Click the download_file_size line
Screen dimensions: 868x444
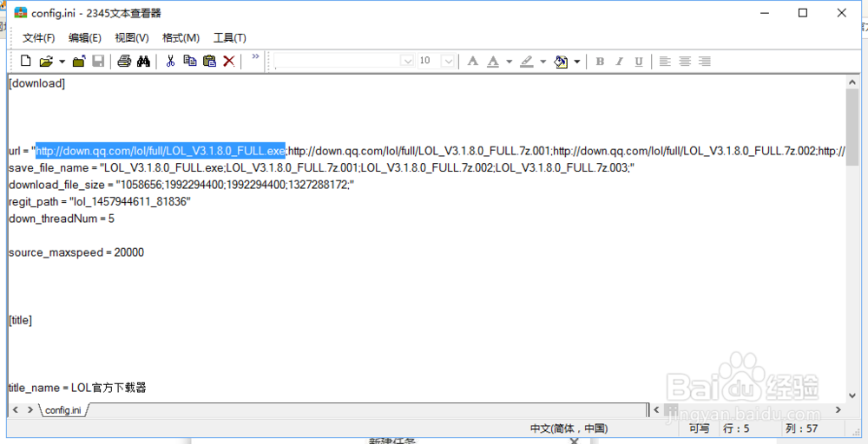pos(181,185)
